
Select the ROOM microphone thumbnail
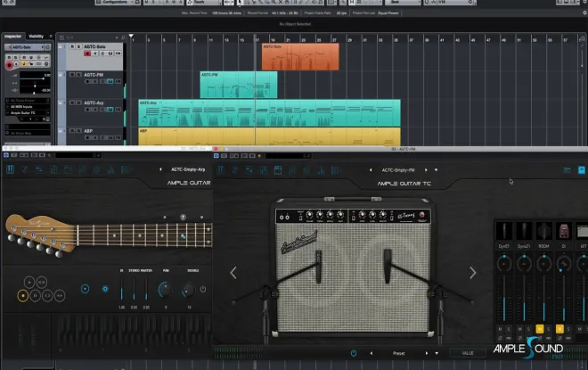pyautogui.click(x=543, y=231)
